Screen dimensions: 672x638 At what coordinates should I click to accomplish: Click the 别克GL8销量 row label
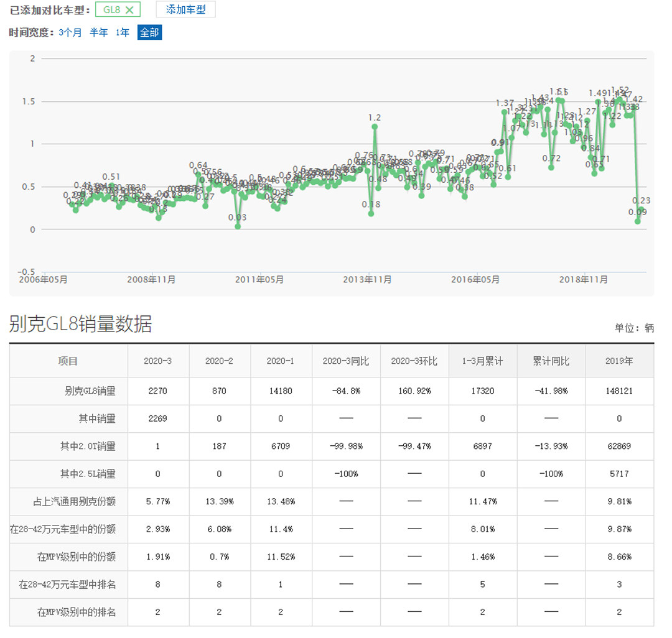tap(90, 392)
